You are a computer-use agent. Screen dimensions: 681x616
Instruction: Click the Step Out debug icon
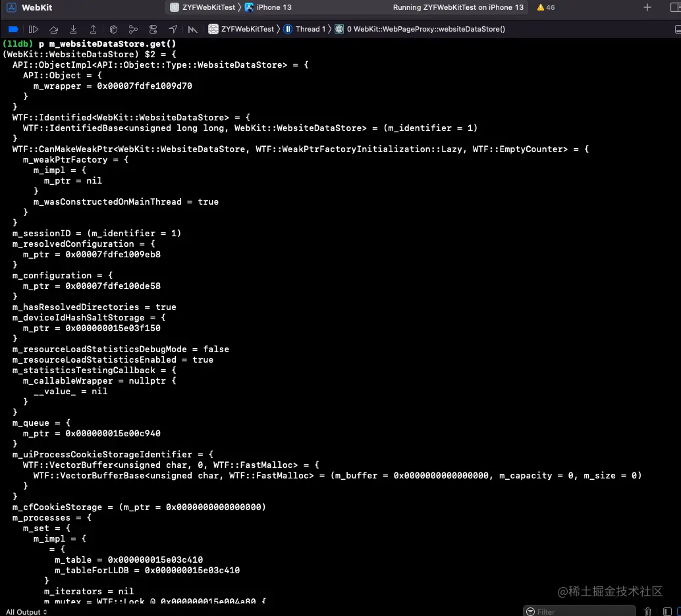click(93, 29)
